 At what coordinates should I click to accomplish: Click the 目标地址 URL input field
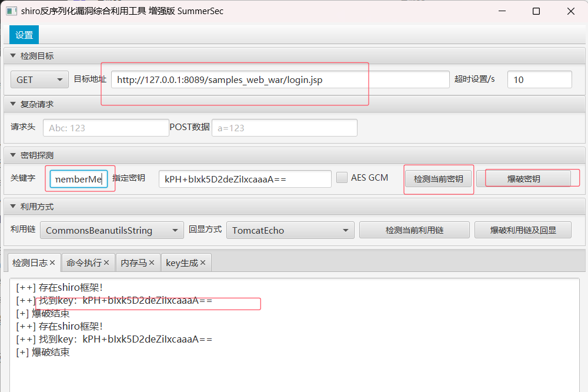click(x=280, y=79)
